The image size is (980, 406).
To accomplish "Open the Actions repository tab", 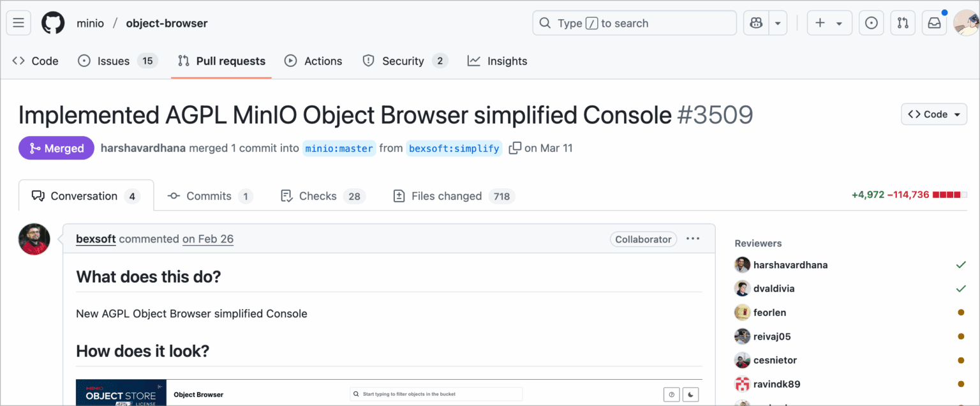I will pyautogui.click(x=313, y=61).
